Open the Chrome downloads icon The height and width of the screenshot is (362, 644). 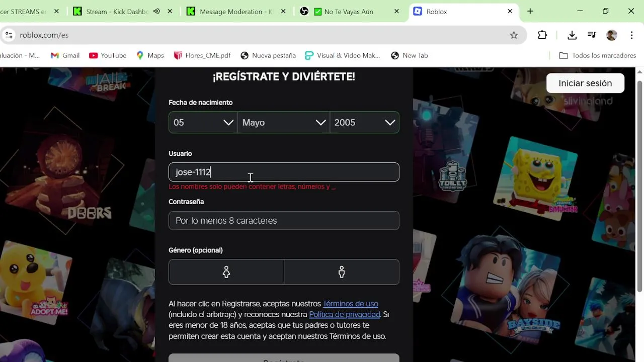click(572, 35)
